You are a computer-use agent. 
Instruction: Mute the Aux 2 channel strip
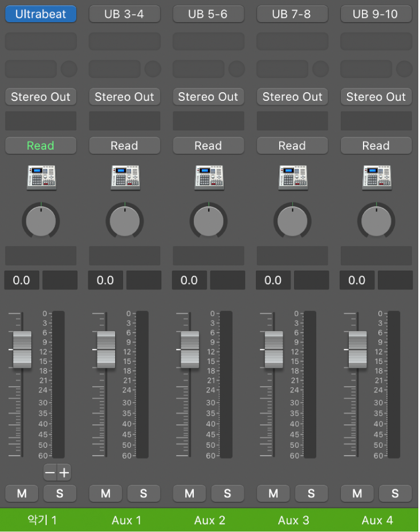(x=189, y=493)
